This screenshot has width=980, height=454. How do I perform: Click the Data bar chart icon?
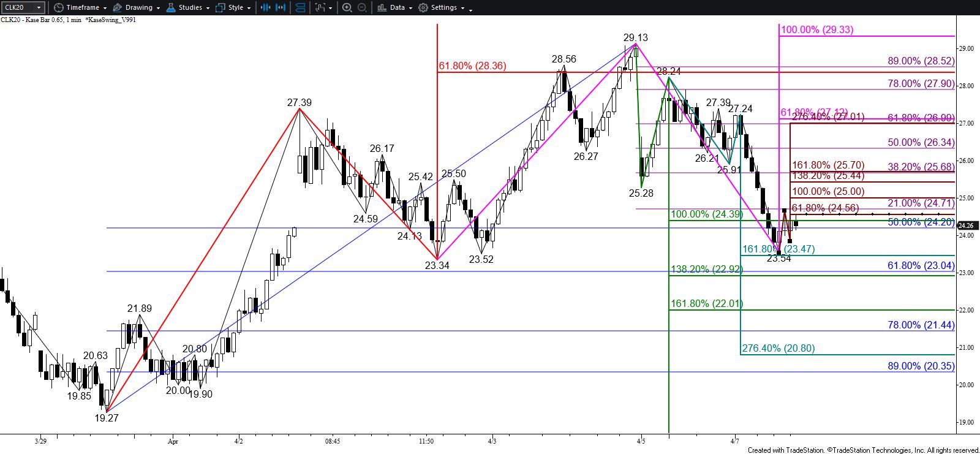pos(382,7)
